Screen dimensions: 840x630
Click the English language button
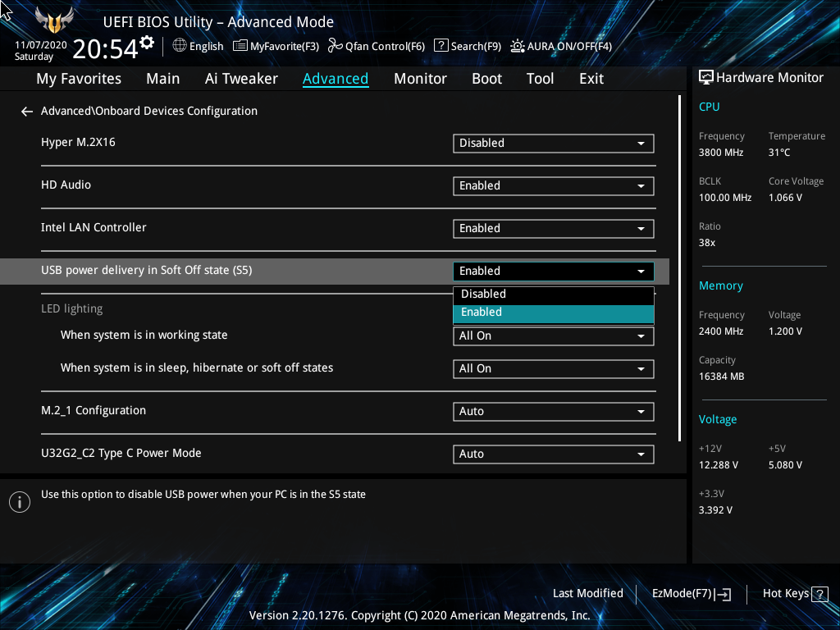198,46
